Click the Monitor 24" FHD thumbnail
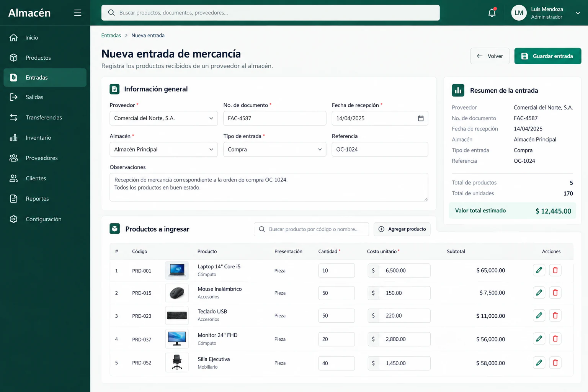 (x=177, y=339)
